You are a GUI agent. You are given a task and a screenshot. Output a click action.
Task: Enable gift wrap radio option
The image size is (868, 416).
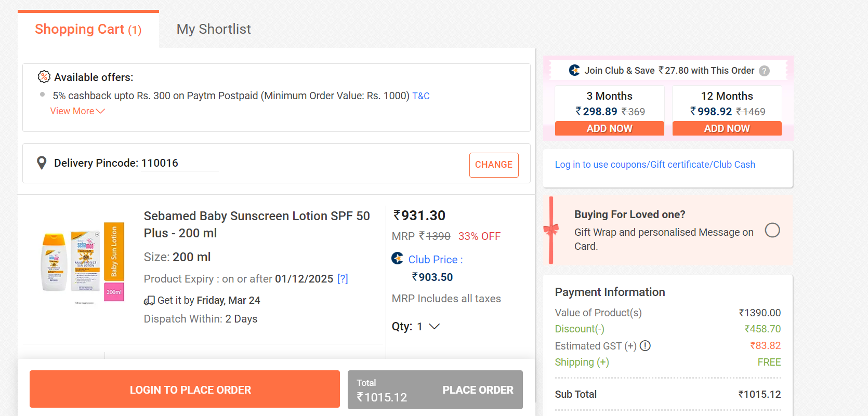click(772, 230)
